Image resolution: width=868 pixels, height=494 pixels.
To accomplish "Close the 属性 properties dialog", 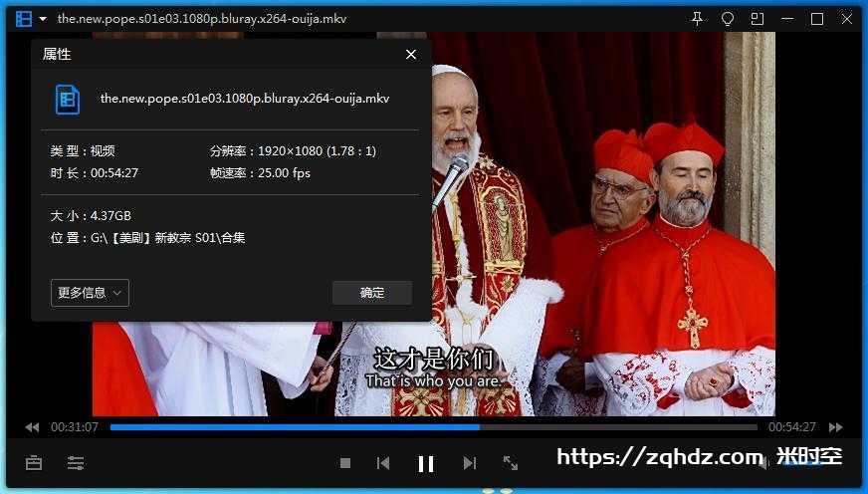I will tap(411, 54).
